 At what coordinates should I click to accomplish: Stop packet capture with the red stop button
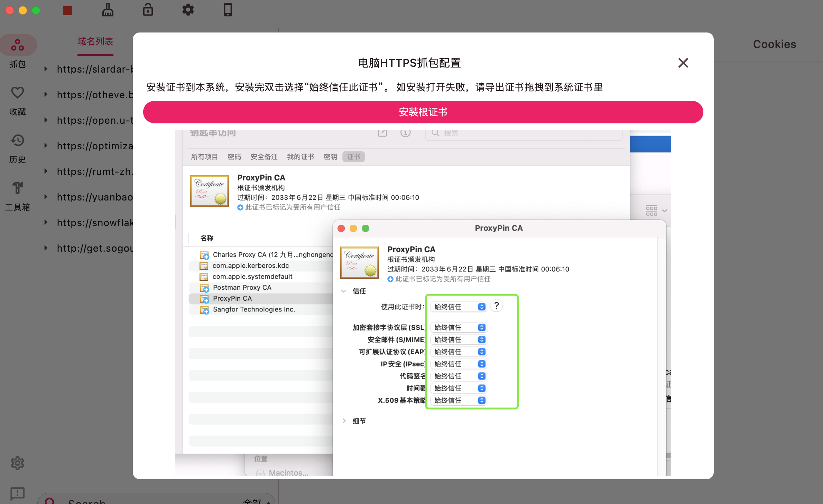[x=67, y=11]
